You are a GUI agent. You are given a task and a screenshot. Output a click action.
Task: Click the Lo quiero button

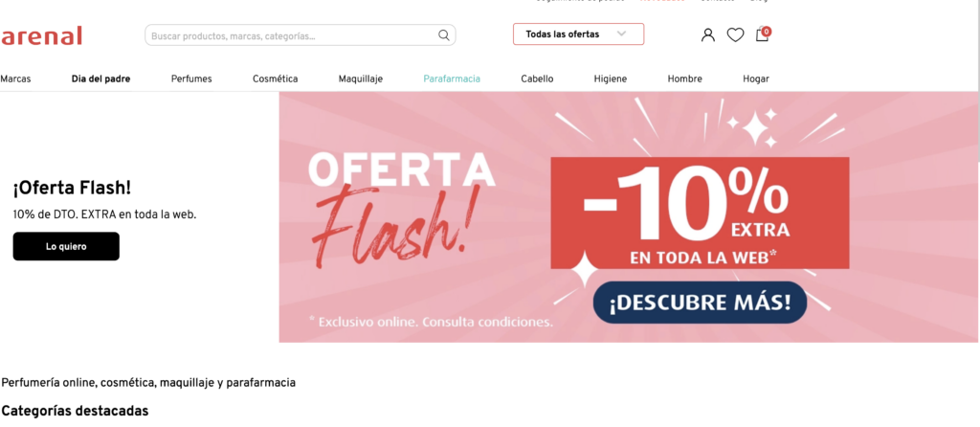66,246
